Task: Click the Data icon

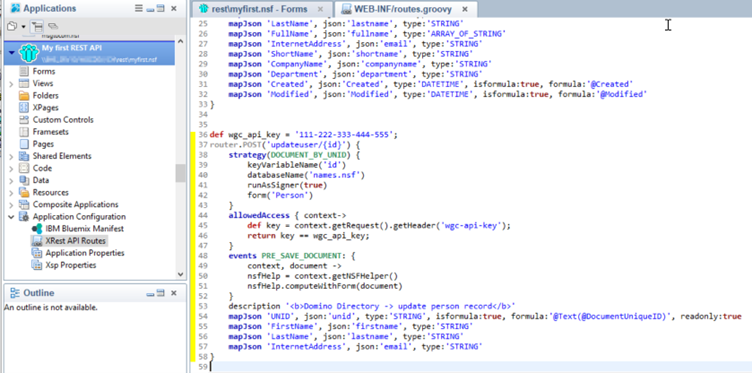Action: tap(24, 180)
